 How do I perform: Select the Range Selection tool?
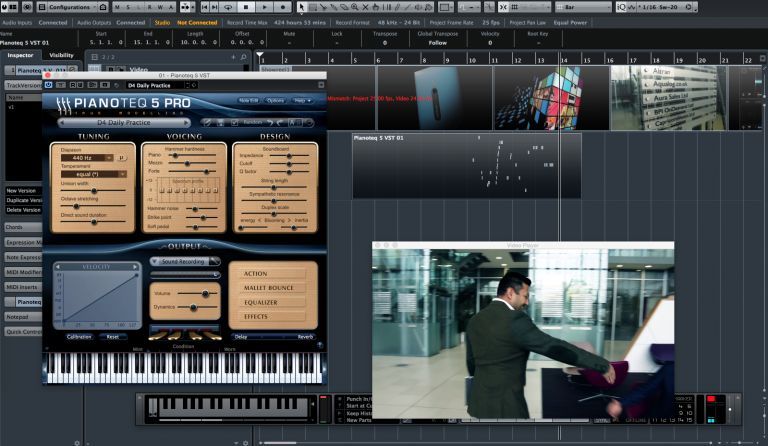click(312, 7)
